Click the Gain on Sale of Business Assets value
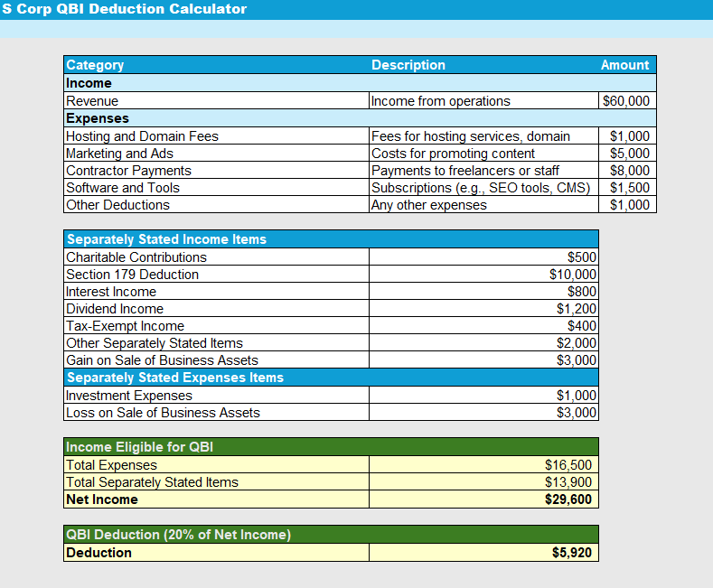The width and height of the screenshot is (713, 588). tap(483, 360)
